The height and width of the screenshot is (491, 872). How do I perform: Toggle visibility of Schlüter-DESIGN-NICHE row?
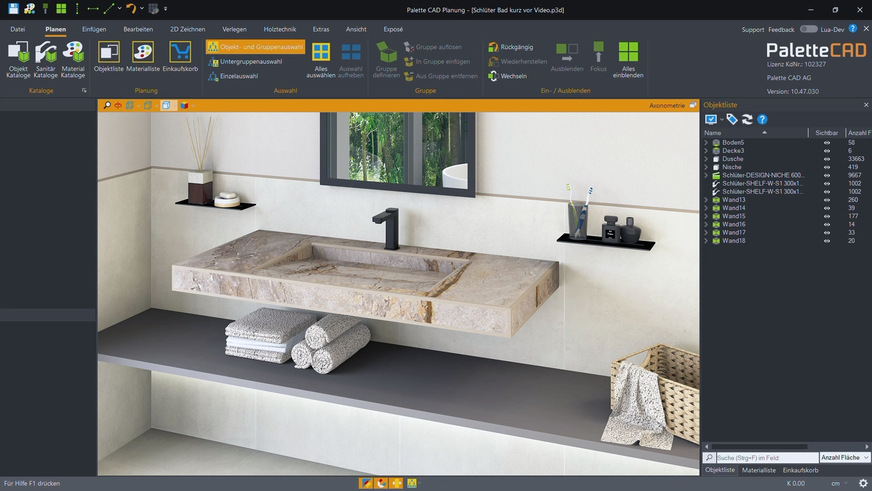coord(827,175)
